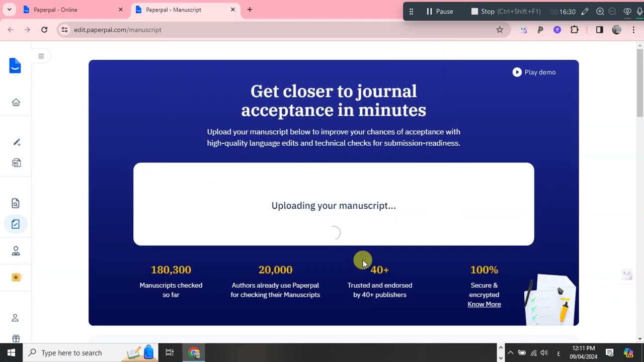Go forward in browser history
644x362 pixels.
point(27,30)
